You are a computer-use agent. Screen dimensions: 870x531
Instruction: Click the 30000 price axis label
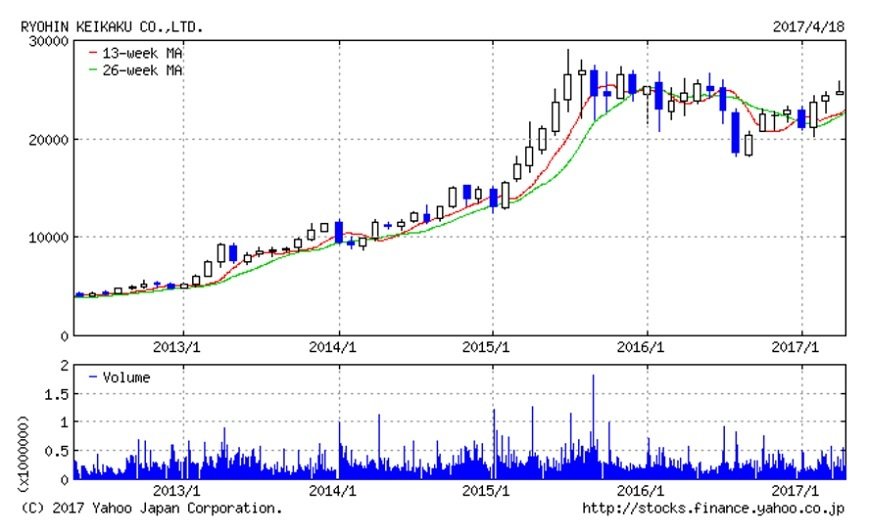(47, 41)
